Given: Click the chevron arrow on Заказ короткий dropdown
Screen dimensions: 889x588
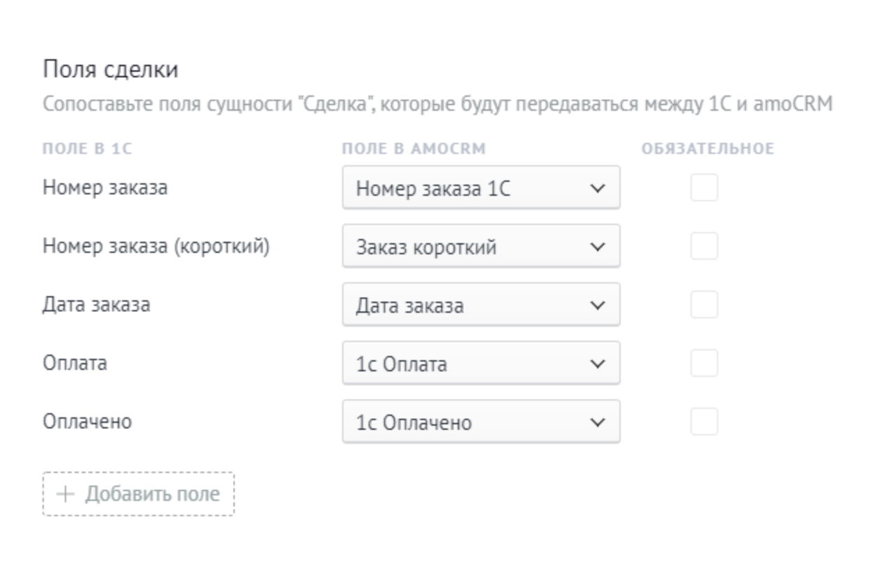Looking at the screenshot, I should tap(597, 247).
